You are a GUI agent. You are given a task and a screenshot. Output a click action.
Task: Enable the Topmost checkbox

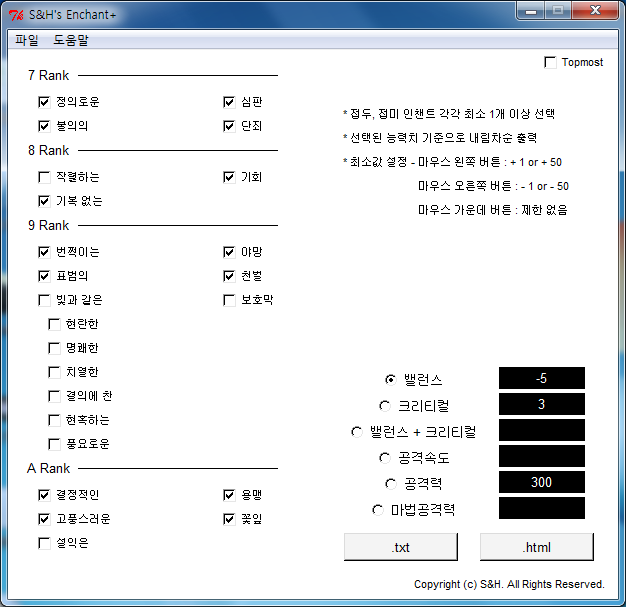551,63
